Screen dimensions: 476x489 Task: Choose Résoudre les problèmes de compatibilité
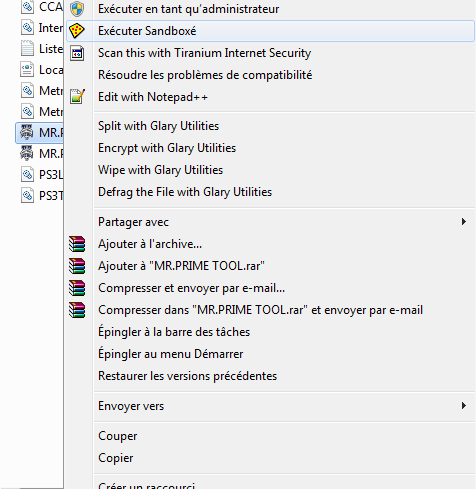tap(205, 75)
